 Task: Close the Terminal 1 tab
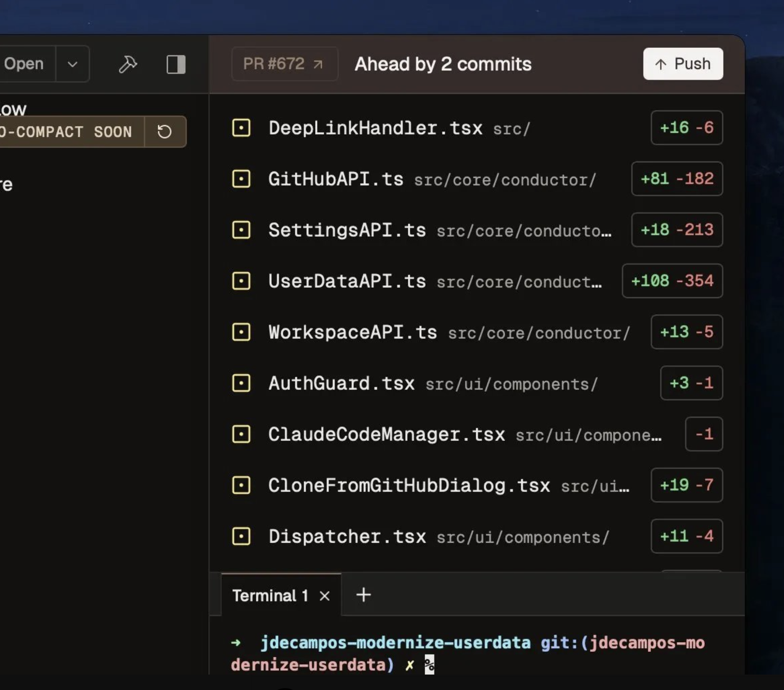(325, 596)
